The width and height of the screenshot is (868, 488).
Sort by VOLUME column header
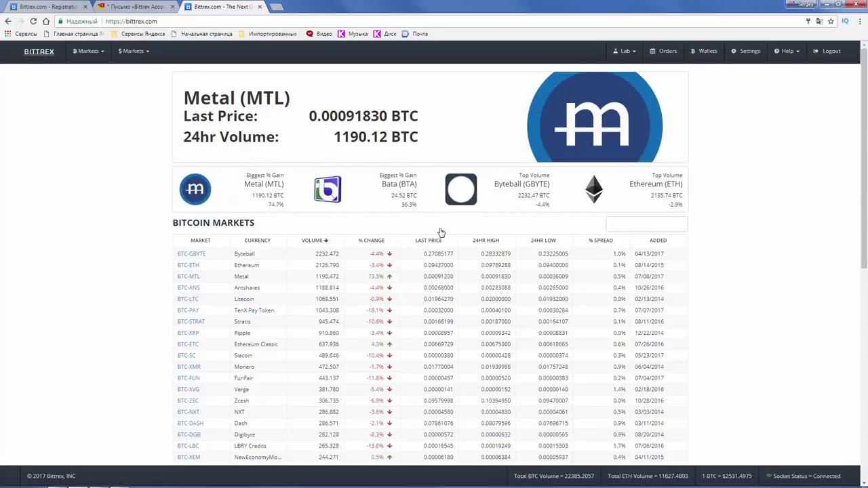(315, 240)
